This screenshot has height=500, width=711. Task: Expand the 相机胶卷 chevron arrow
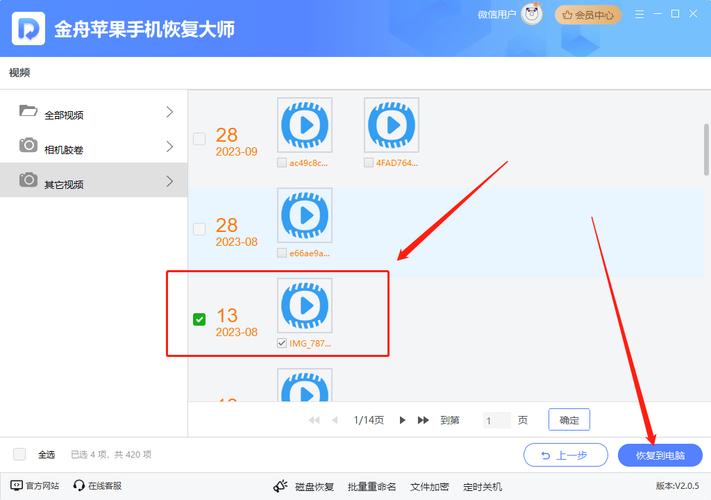pos(170,146)
